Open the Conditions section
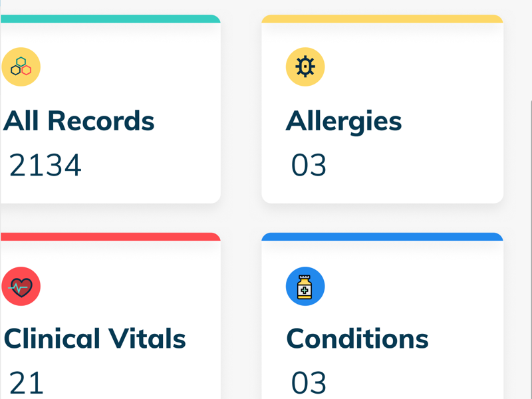The height and width of the screenshot is (399, 532). point(357,338)
